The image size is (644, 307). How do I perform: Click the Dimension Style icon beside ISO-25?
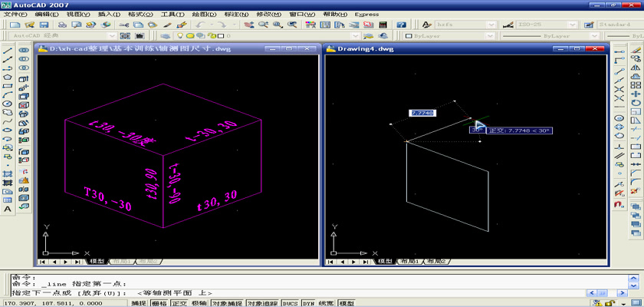(508, 25)
